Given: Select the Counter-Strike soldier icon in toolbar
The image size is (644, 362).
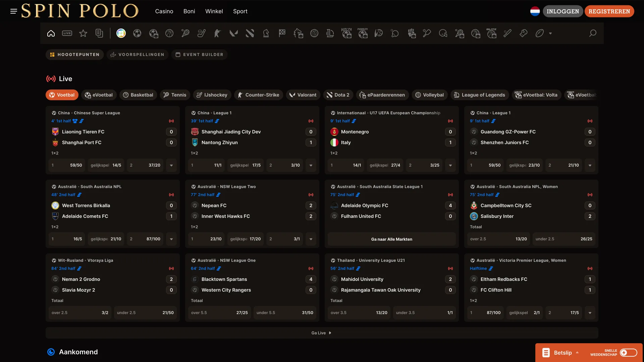Looking at the screenshot, I should (218, 33).
